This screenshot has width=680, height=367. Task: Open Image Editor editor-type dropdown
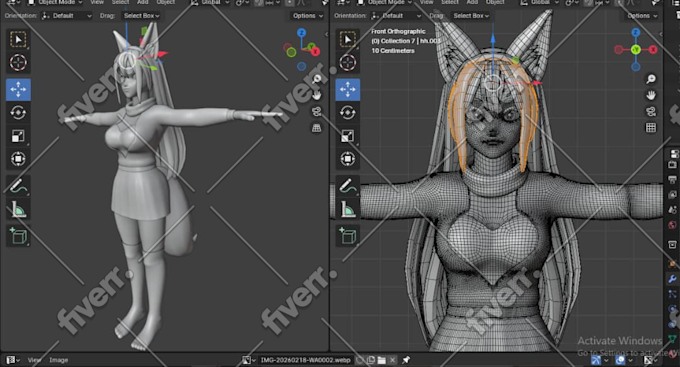(12, 360)
